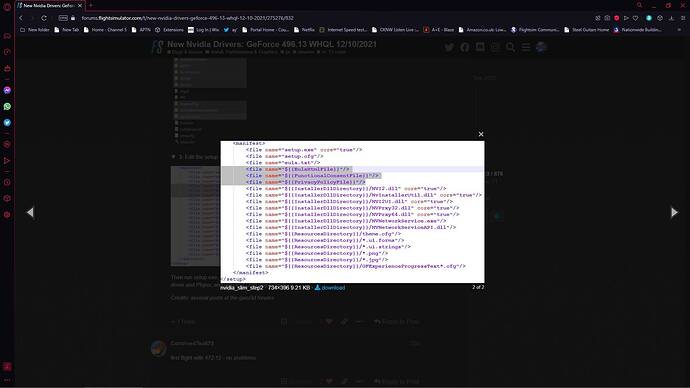
Task: Click the search tabs magnifier icon
Action: click(x=639, y=5)
